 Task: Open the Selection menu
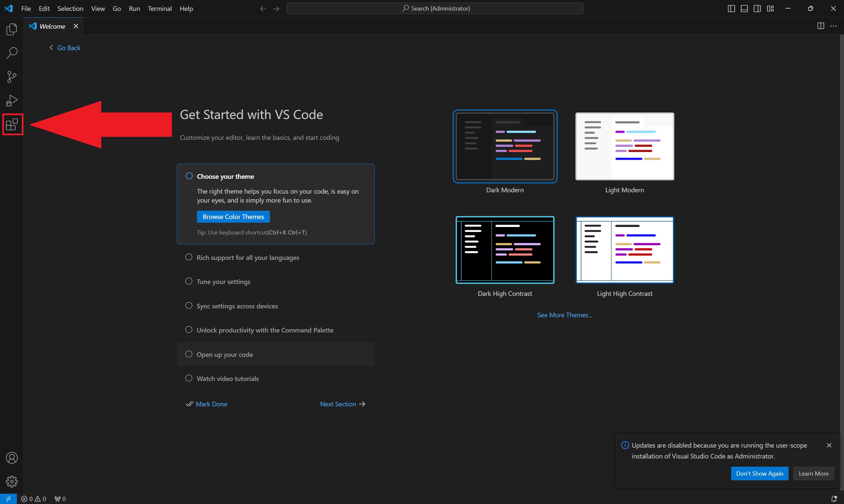(70, 9)
